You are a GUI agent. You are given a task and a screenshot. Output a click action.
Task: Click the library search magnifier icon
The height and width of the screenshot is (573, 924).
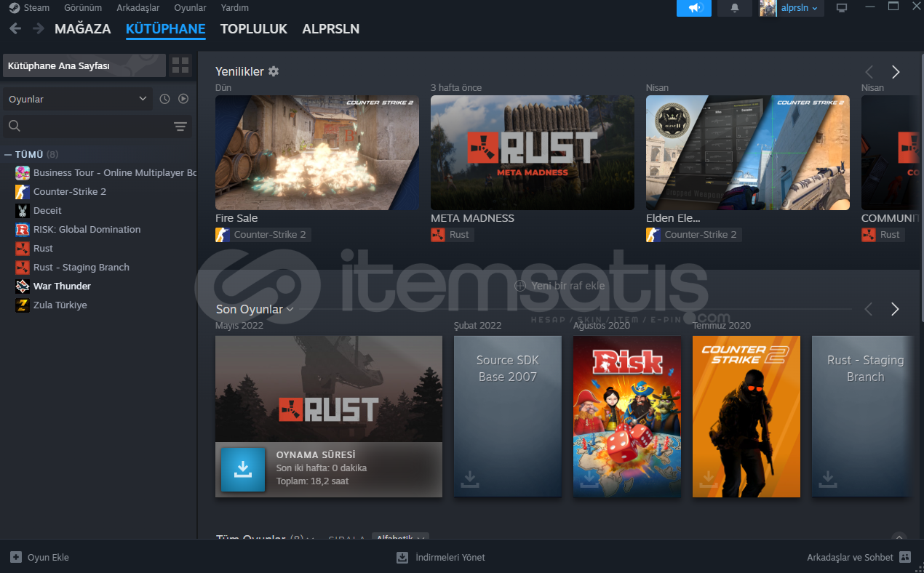click(x=14, y=127)
